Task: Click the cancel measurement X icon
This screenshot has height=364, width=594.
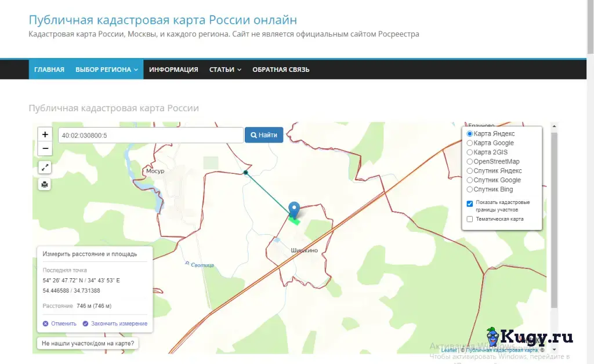Action: tap(45, 323)
